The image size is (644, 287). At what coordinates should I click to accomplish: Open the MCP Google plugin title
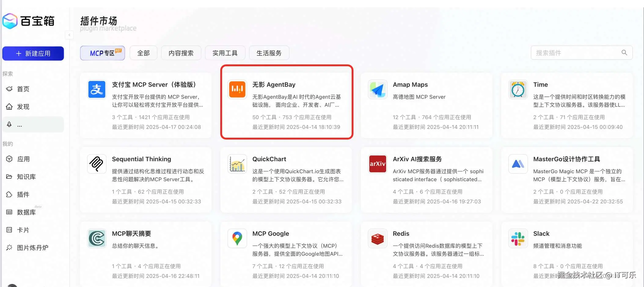[271, 234]
